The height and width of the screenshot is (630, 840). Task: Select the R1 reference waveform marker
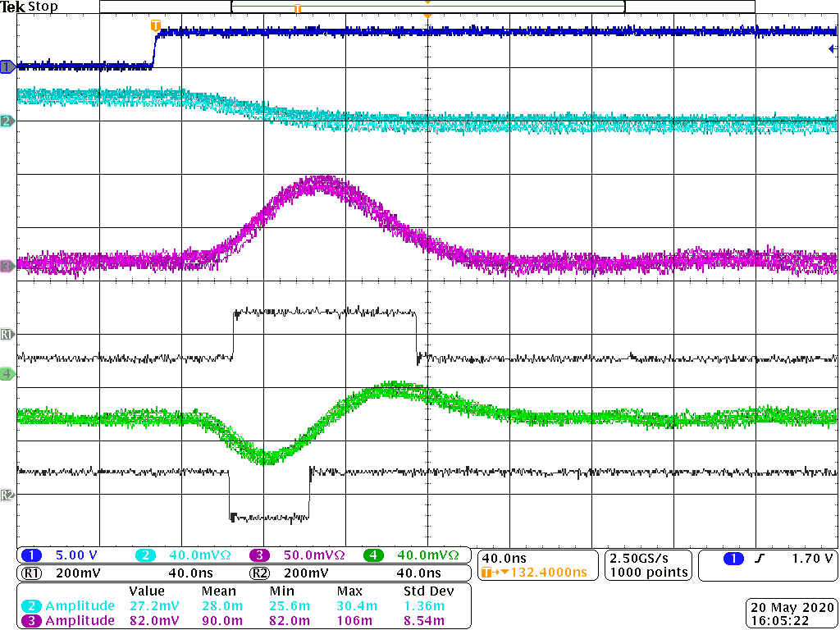click(x=7, y=335)
